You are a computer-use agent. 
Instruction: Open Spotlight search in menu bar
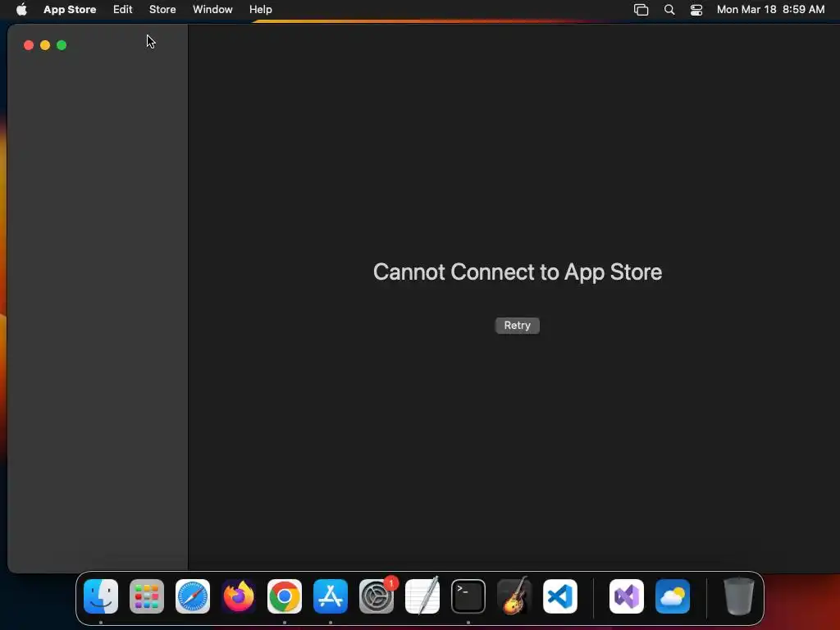(x=669, y=10)
